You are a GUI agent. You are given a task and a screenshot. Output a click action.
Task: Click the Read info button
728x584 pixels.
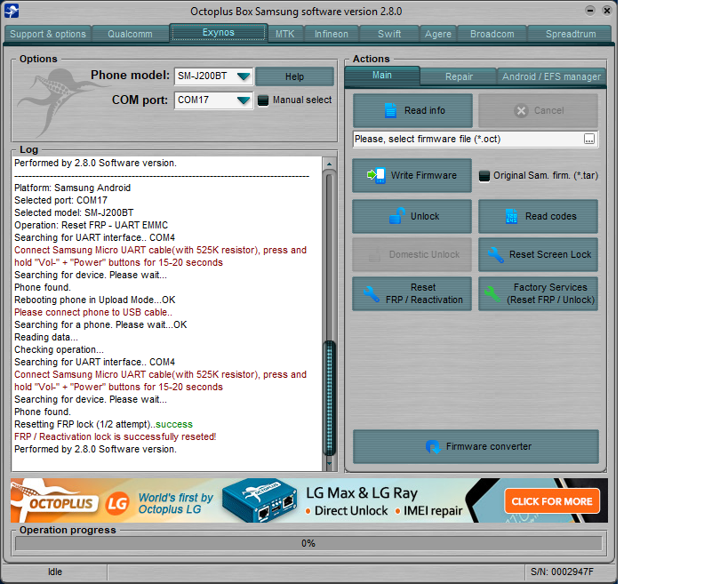tap(412, 110)
